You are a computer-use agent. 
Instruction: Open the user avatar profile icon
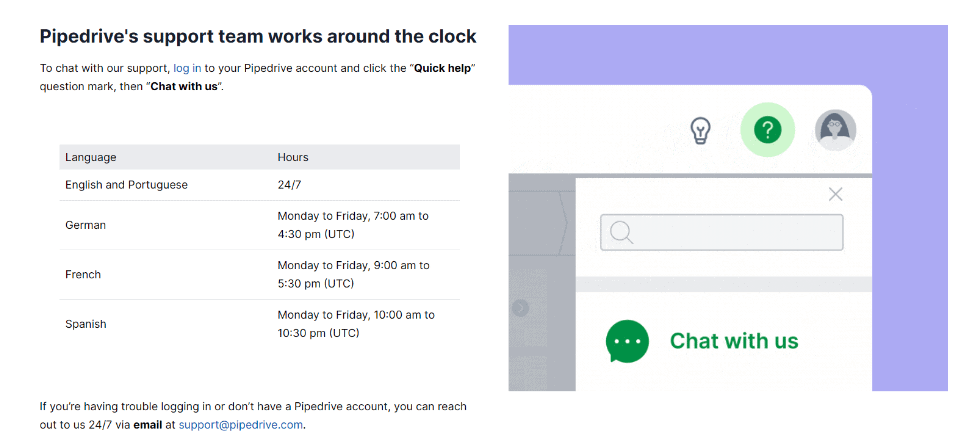[x=835, y=130]
